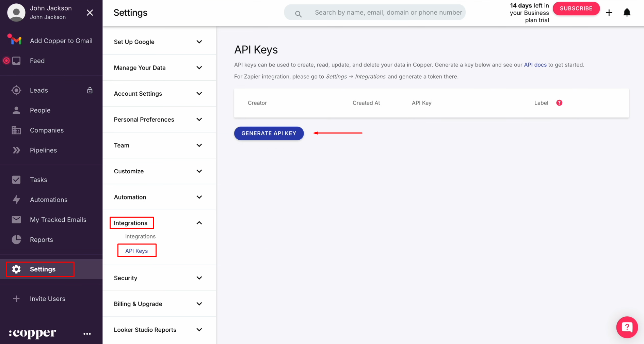This screenshot has height=344, width=644.
Task: Click the plus icon beside Invite Users
Action: pos(16,299)
